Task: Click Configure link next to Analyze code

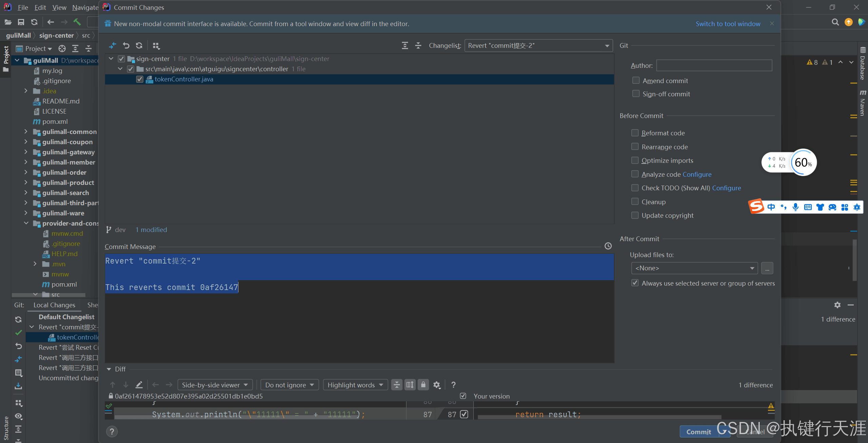Action: 697,174
